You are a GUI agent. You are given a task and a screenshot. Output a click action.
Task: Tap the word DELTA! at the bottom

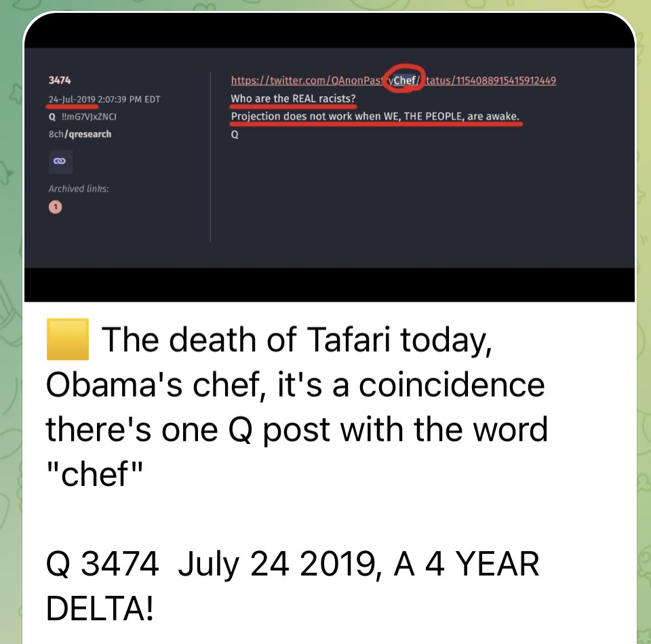100,608
